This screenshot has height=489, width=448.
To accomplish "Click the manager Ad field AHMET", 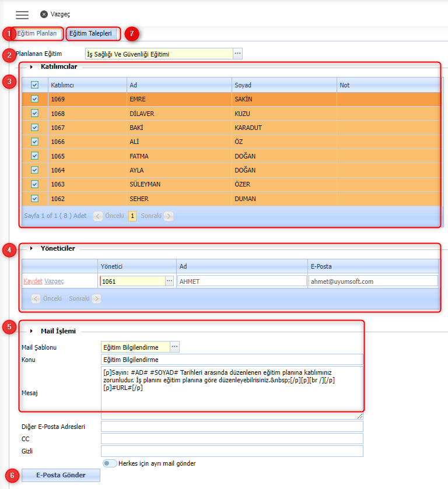I will pos(242,282).
